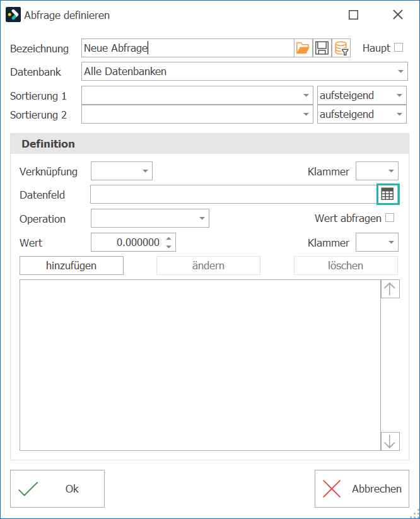Click the ändern button
Screen dimensions: 420x519
209,265
